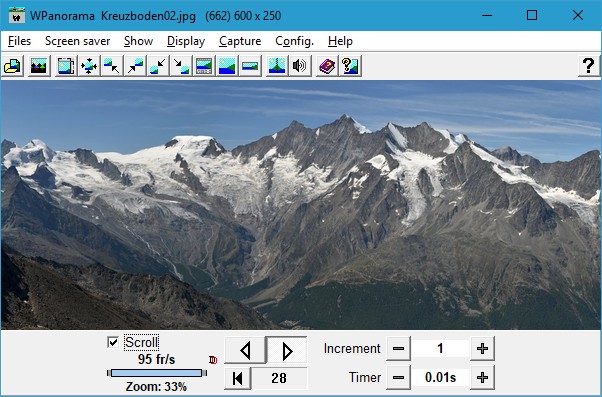Toggle the control panel display icon
Viewport: 602px width, 397px height.
(x=204, y=66)
